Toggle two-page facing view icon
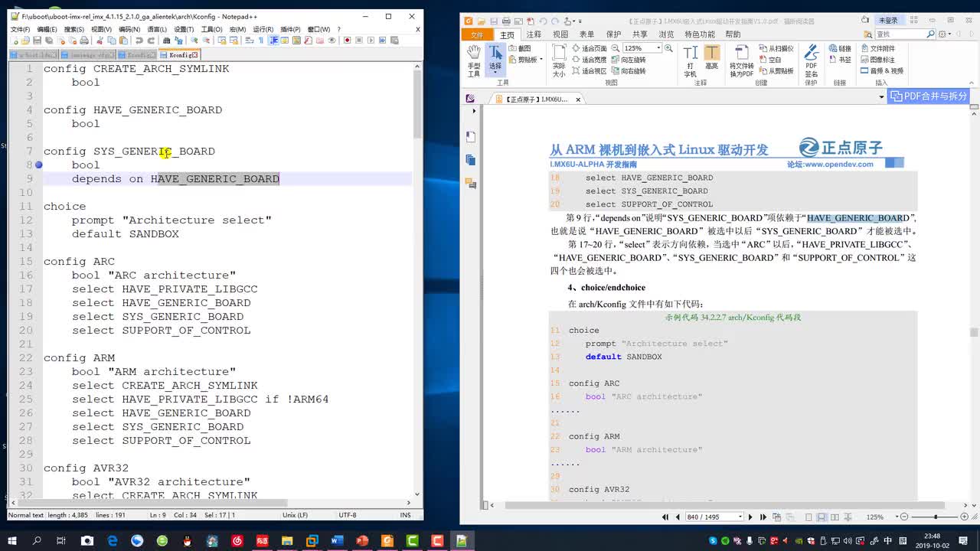 click(x=835, y=517)
